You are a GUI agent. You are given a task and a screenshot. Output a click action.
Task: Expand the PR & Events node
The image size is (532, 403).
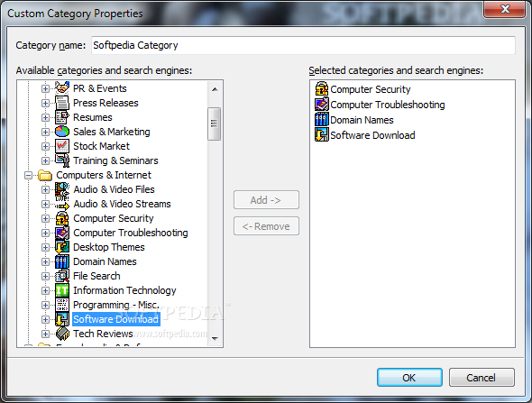[45, 88]
